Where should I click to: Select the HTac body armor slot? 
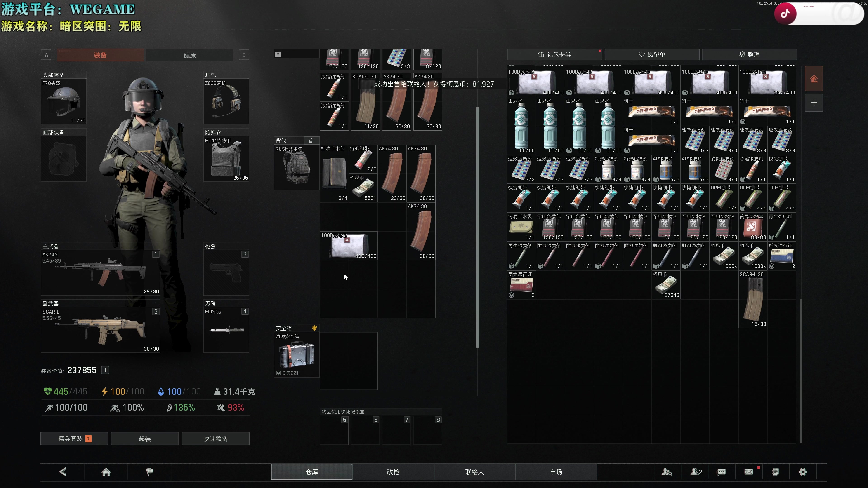click(226, 159)
